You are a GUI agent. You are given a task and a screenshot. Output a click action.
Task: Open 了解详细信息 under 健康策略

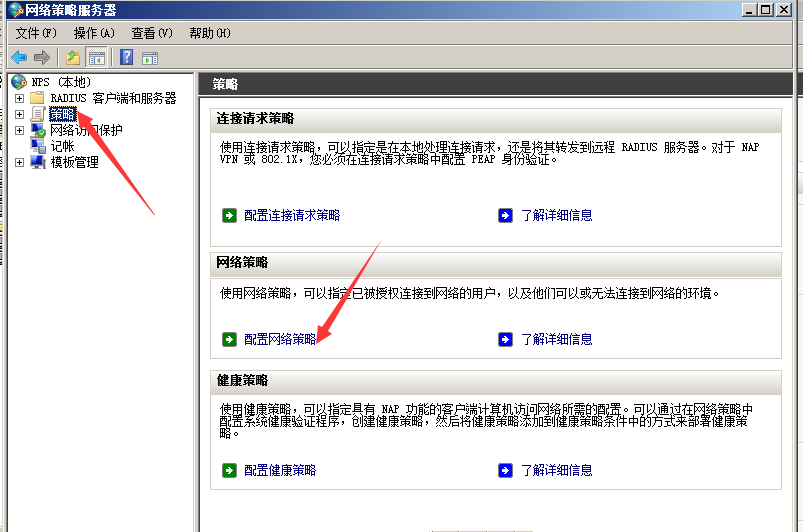point(557,471)
